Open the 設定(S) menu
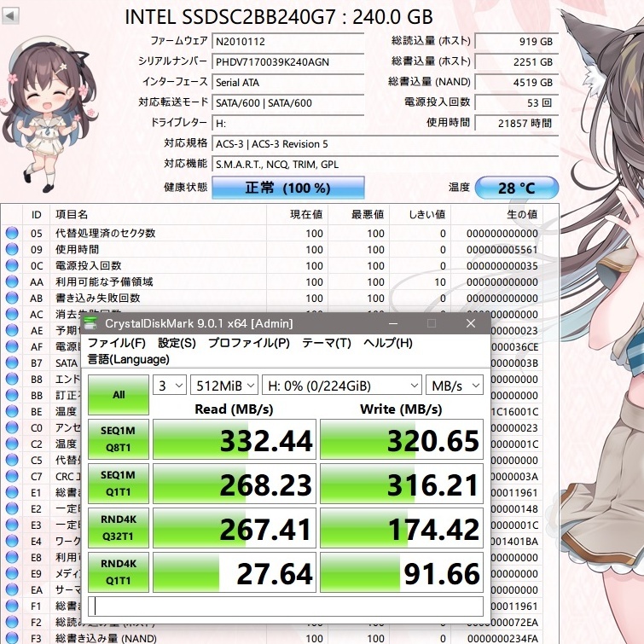644x644 pixels. click(x=177, y=343)
